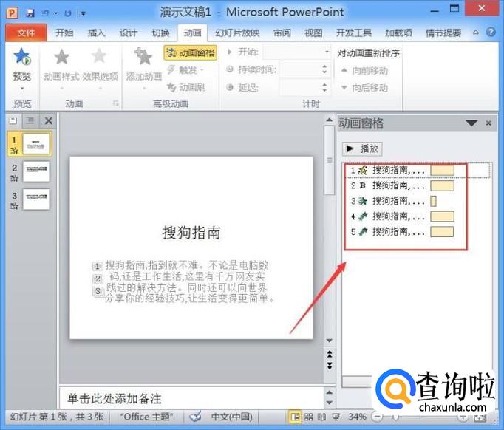Collapse the ribbon with the caret icon
Screen dimensions: 504x430
476,33
